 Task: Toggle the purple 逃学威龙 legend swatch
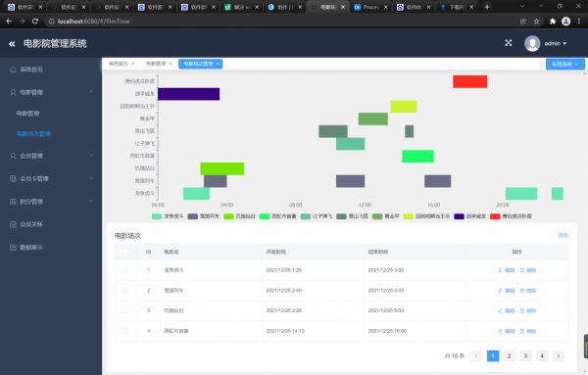(x=459, y=216)
